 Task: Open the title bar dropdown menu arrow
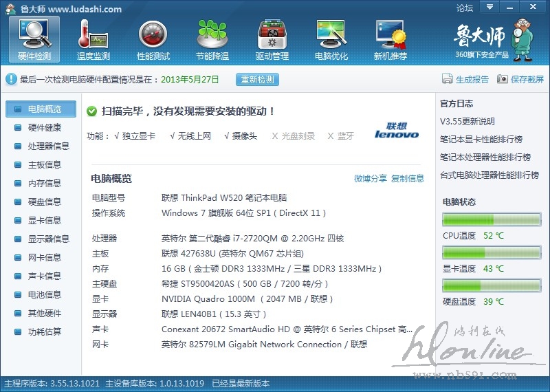(489, 7)
